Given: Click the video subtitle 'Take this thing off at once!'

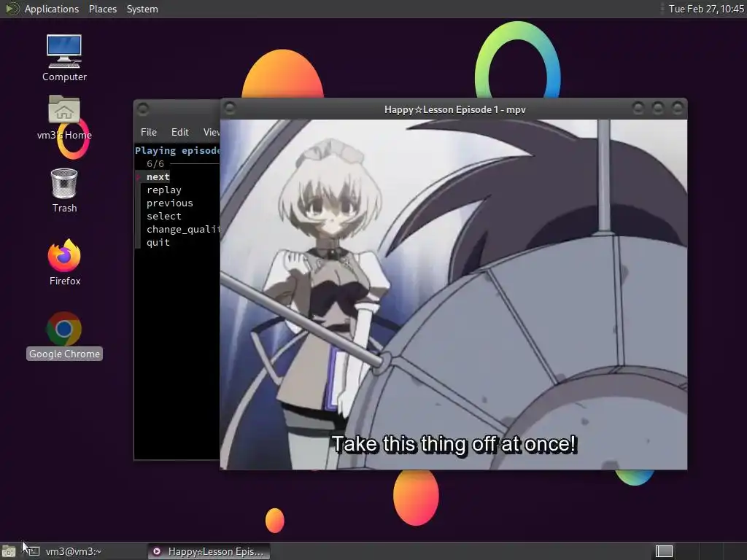Looking at the screenshot, I should (x=454, y=444).
